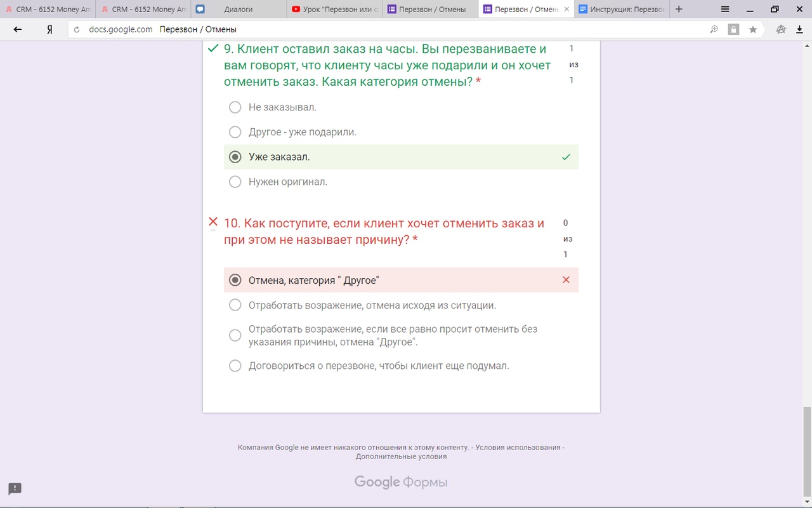Open the YouTube "Урок Перезвон" tab
The width and height of the screenshot is (812, 508).
pos(334,10)
